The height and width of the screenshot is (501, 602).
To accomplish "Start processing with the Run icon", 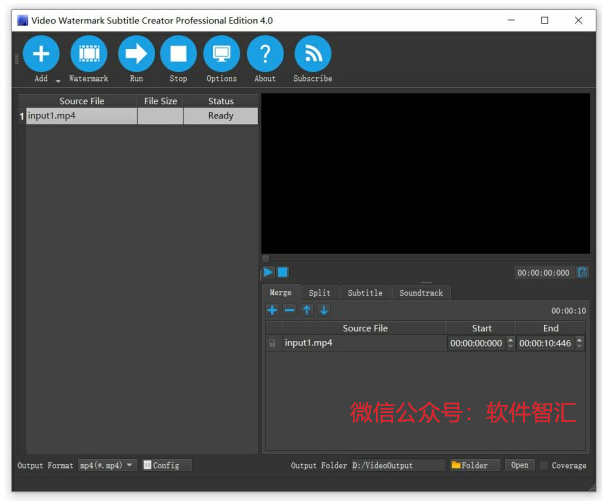I will pos(136,54).
